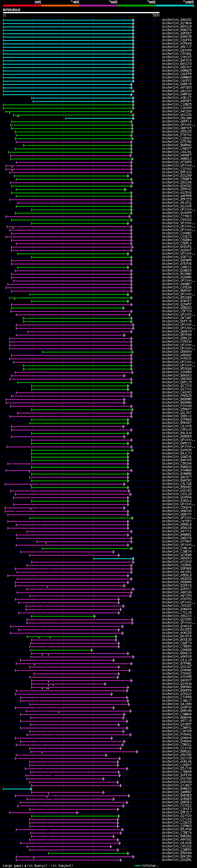Click the 518 query end position label
This screenshot has width=197, height=868.
pos(155,15)
